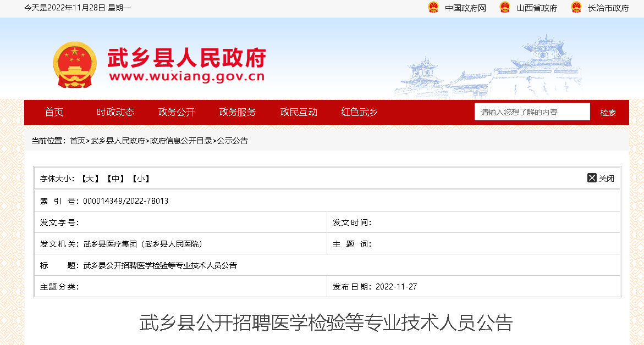The width and height of the screenshot is (644, 345).
Task: Click 武乡县人民政府 in the breadcrumb
Action: (x=118, y=141)
